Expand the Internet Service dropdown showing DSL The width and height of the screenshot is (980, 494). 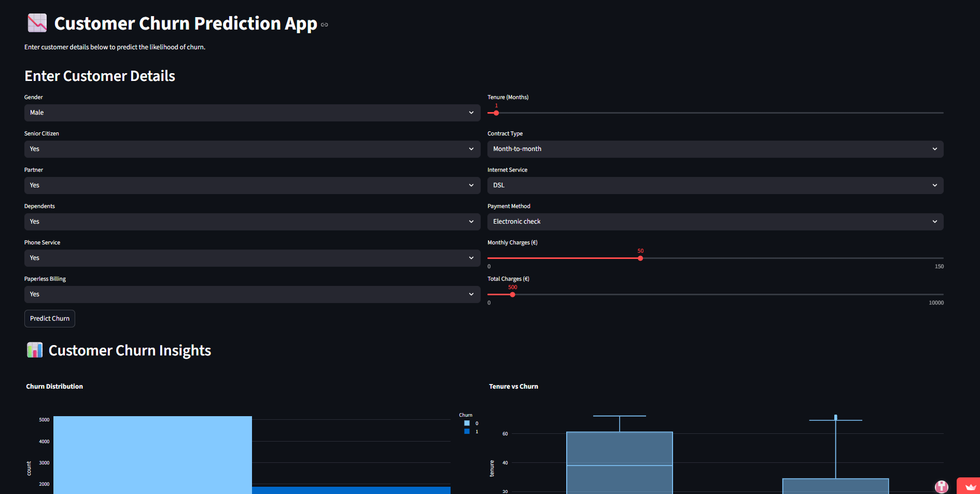tap(715, 185)
